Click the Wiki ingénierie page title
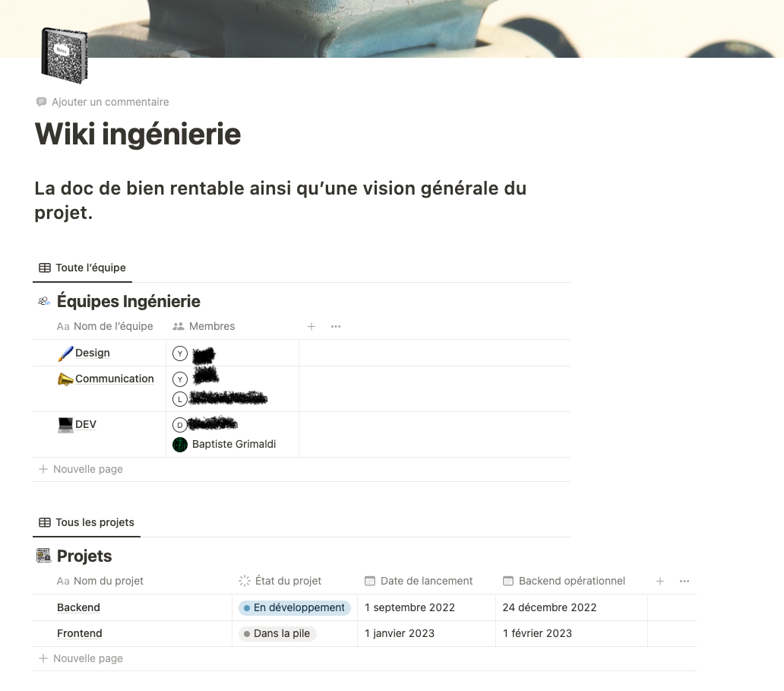Viewport: 784px width, 691px height. pyautogui.click(x=138, y=135)
